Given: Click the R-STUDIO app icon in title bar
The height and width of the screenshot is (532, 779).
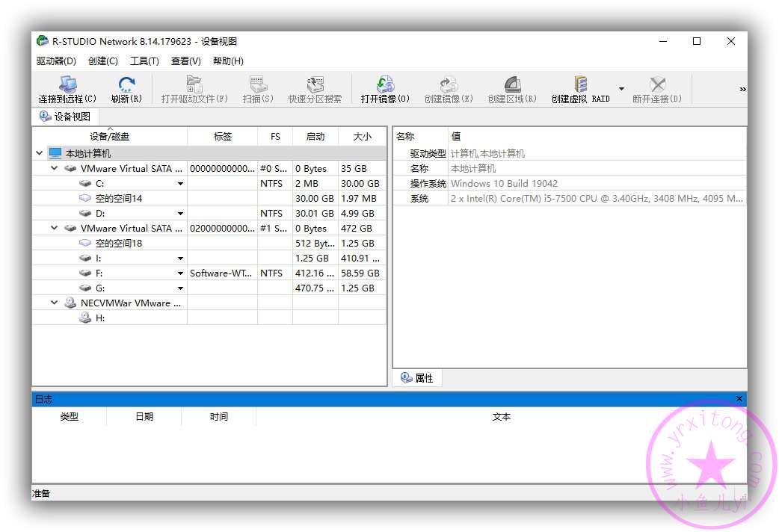Looking at the screenshot, I should [43, 41].
